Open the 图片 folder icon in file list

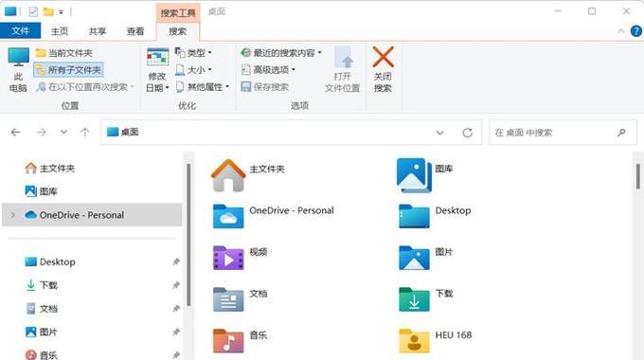coord(414,258)
